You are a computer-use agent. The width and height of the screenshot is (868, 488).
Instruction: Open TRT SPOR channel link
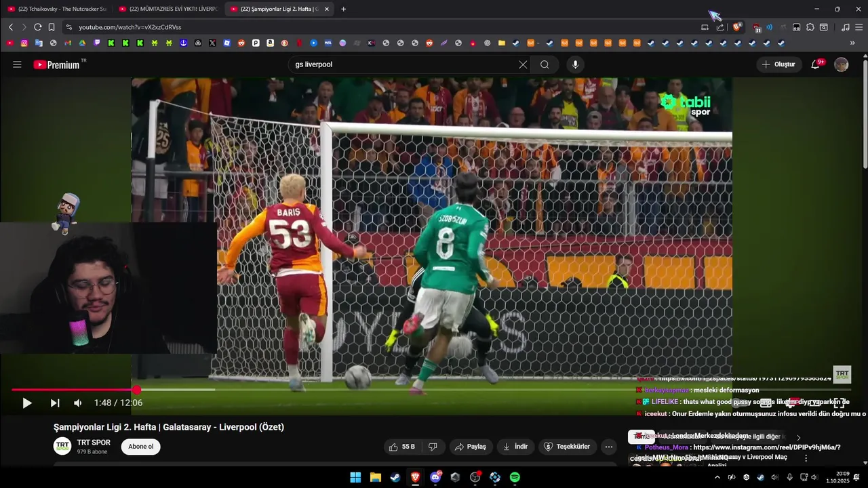[94, 443]
